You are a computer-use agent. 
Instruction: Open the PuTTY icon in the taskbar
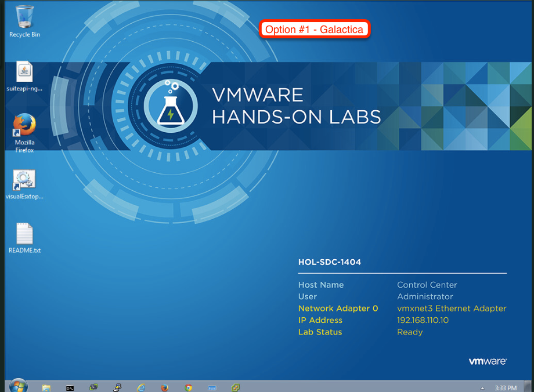click(x=117, y=387)
